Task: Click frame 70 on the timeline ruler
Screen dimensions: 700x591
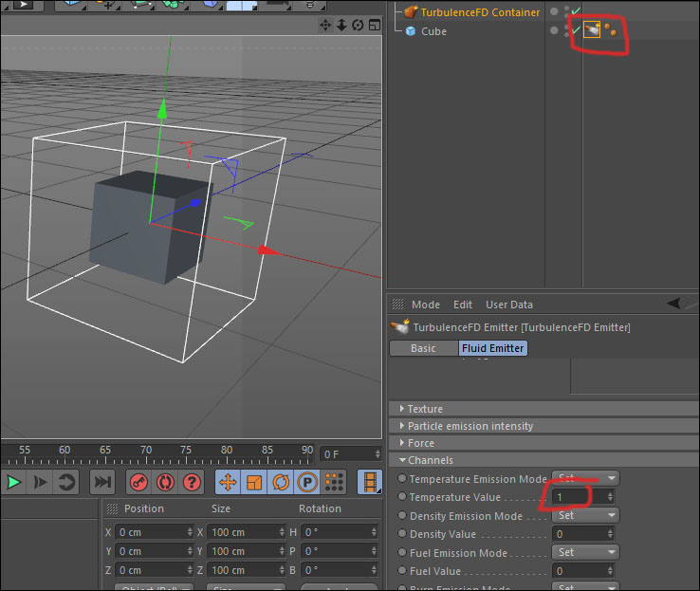Action: pos(145,451)
